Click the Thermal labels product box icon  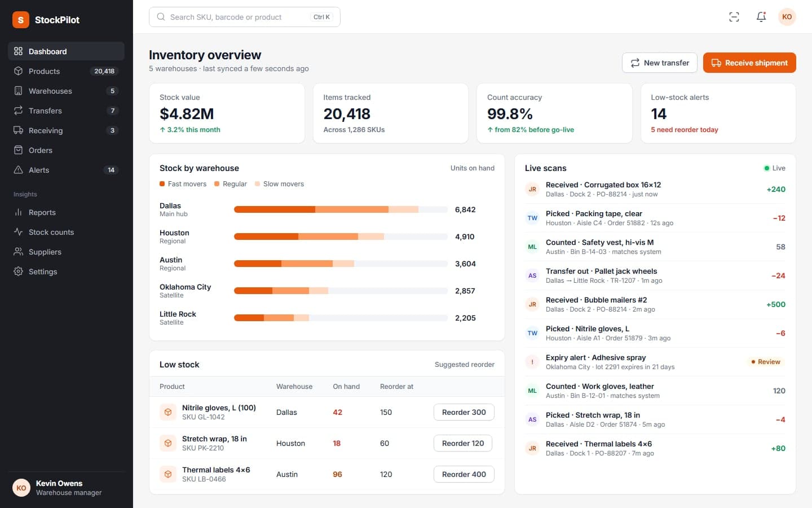[x=168, y=474]
